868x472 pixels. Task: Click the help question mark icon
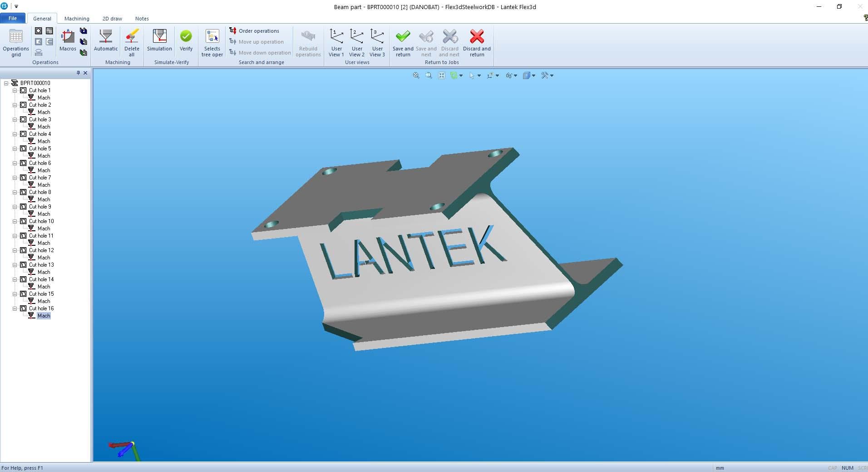[x=865, y=18]
